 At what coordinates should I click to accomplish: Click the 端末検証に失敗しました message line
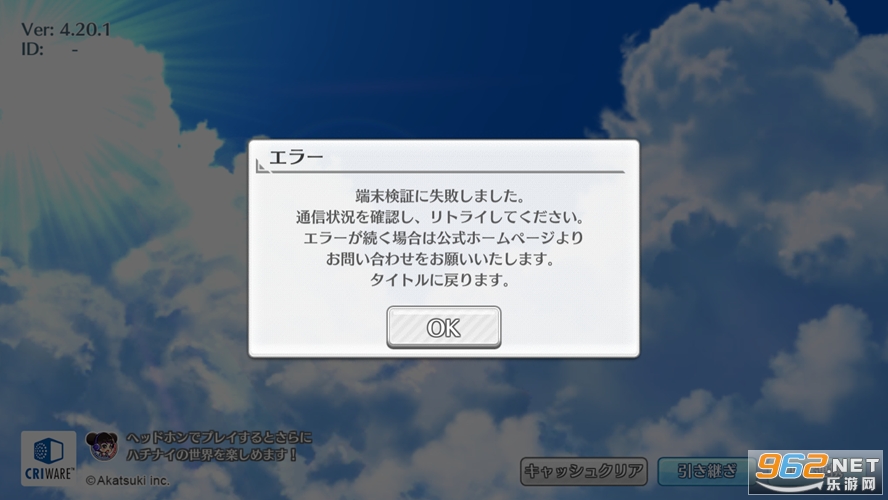(x=441, y=196)
